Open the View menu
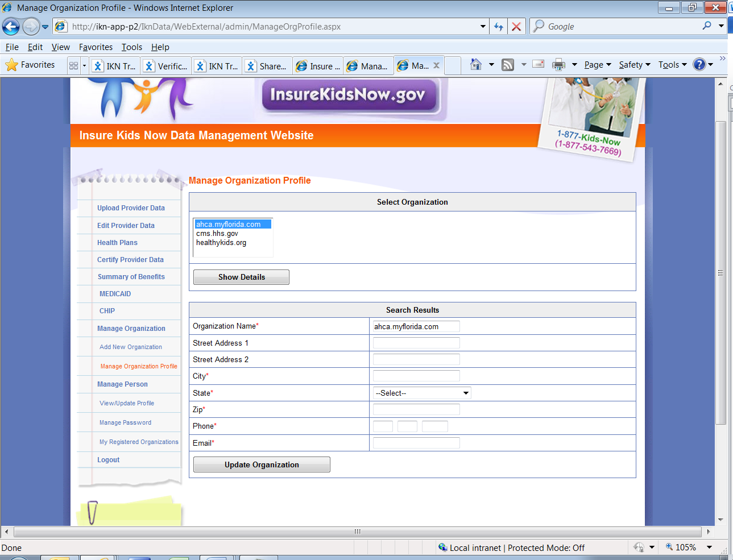This screenshot has height=560, width=733. (61, 47)
